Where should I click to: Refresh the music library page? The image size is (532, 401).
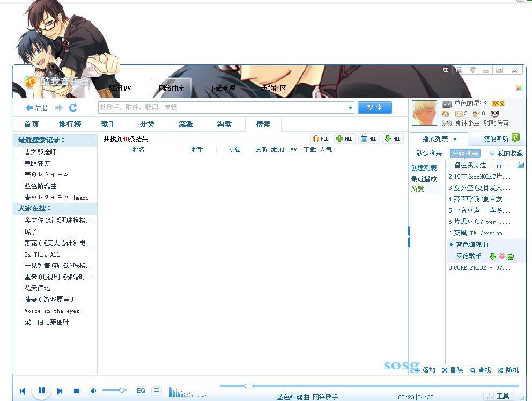pos(73,108)
